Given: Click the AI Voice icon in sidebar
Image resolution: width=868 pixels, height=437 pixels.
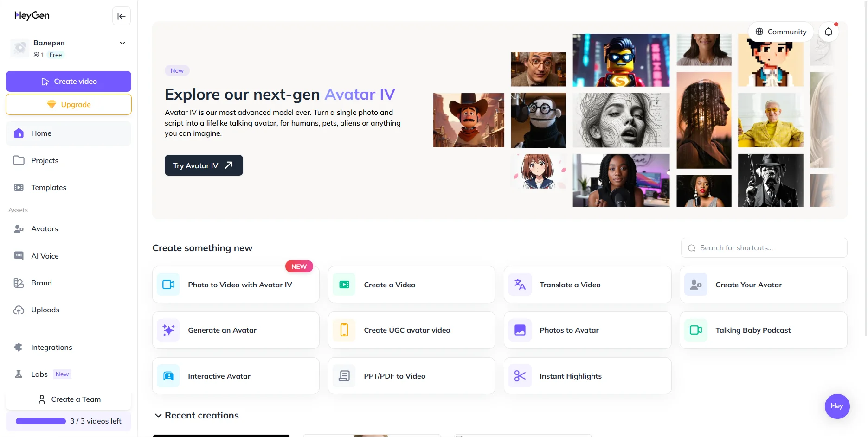Looking at the screenshot, I should coord(19,256).
